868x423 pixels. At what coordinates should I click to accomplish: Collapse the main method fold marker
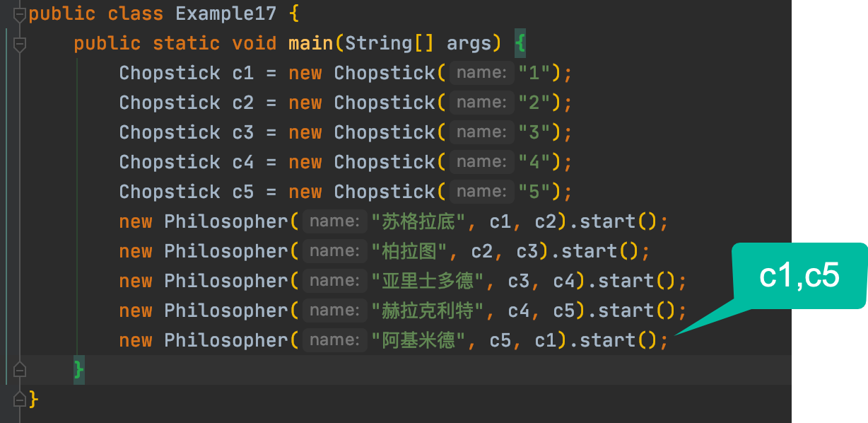point(20,44)
